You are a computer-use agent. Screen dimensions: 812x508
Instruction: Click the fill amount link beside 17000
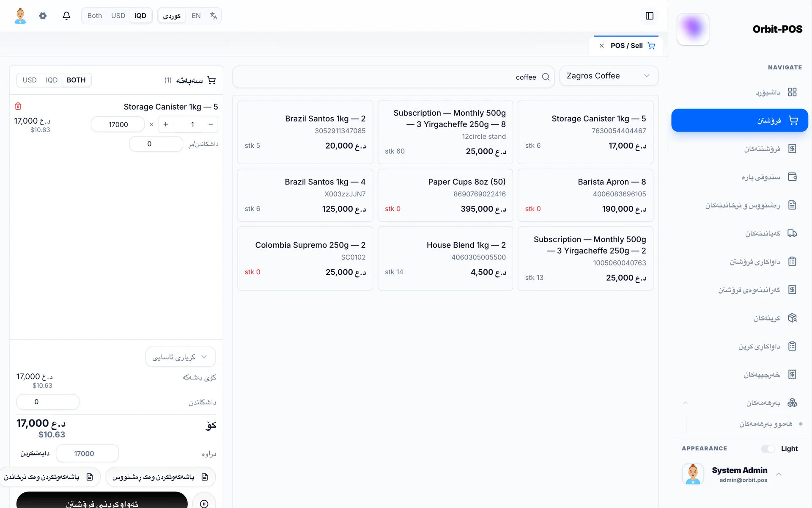point(35,453)
